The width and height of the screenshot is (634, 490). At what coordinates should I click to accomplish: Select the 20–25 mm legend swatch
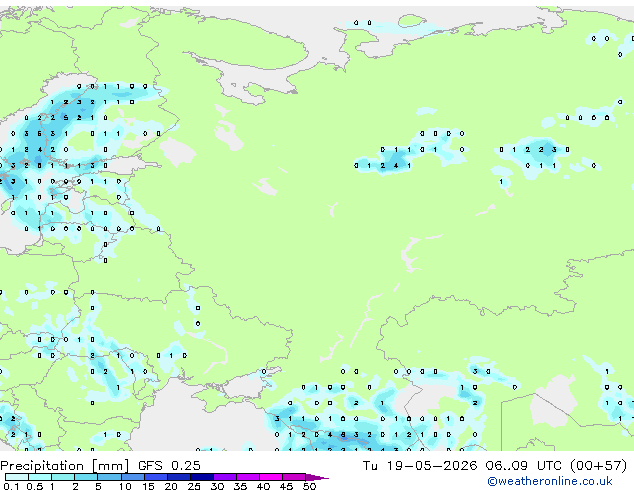pos(178,477)
